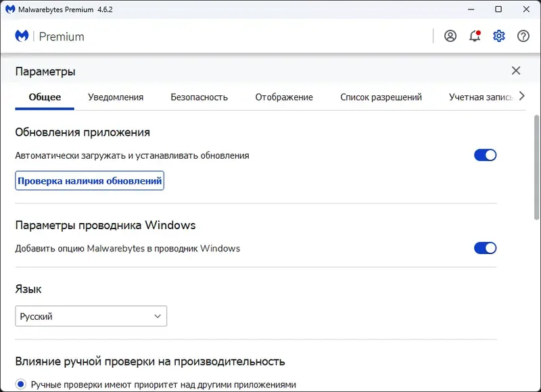
Task: Open the language dropdown showing Русский
Action: coord(91,316)
